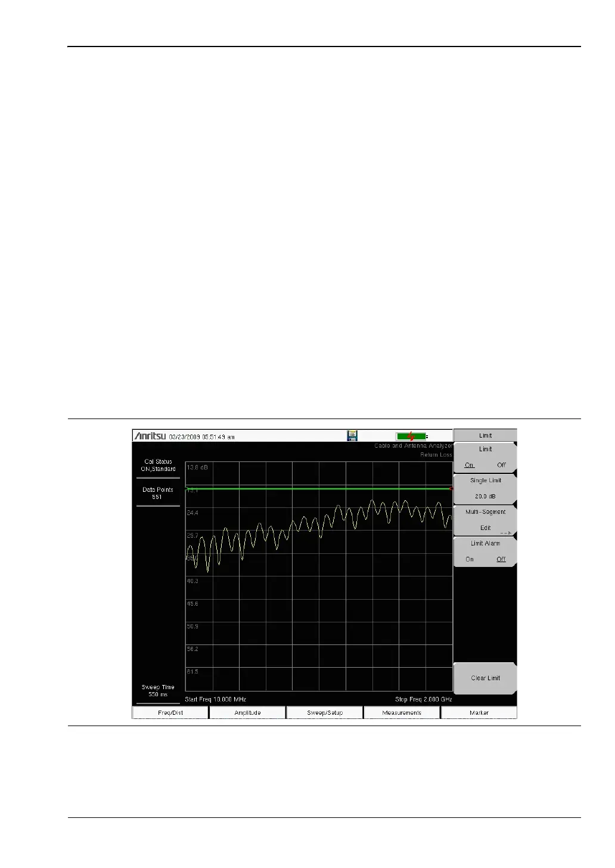Click the Anritsu logo
Viewport: 615px width, 868px height.
coord(150,436)
